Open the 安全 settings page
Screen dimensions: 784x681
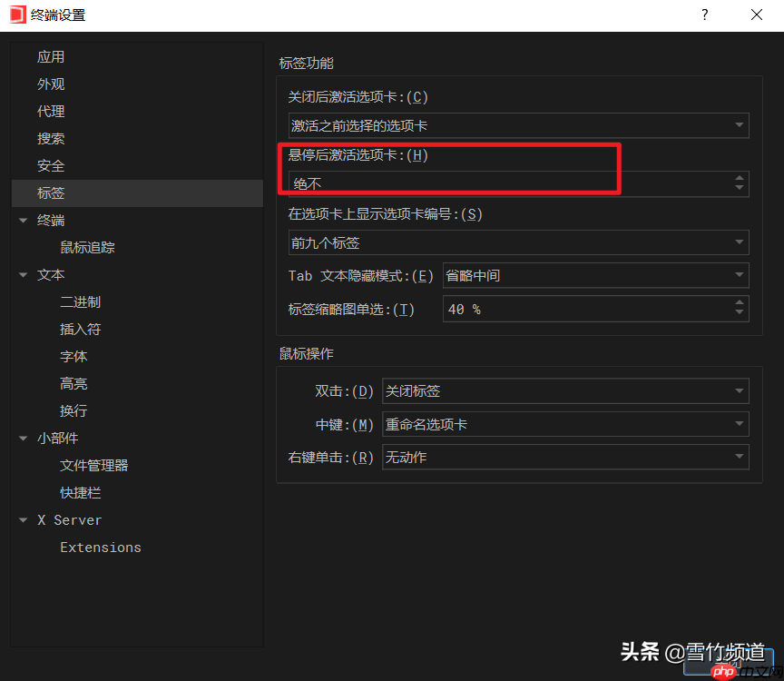(x=51, y=165)
